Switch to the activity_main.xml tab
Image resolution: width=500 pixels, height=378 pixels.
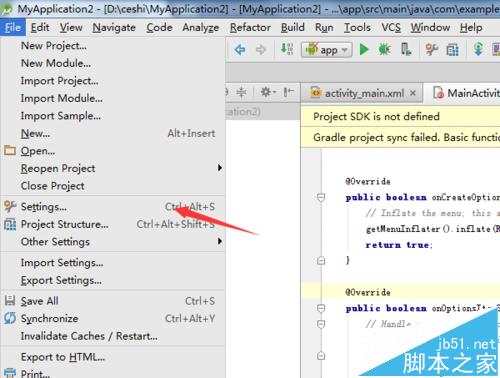pos(364,93)
